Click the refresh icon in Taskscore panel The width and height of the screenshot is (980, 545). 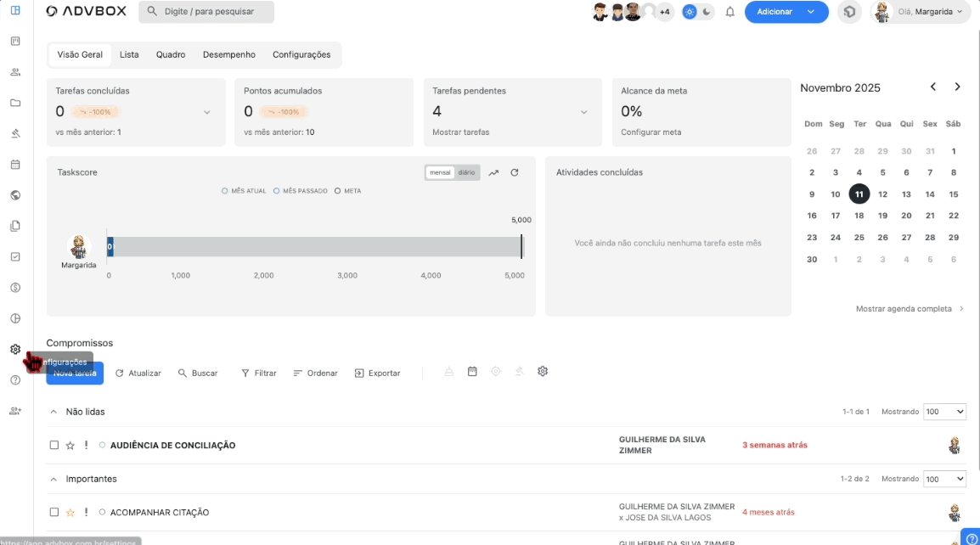click(514, 172)
